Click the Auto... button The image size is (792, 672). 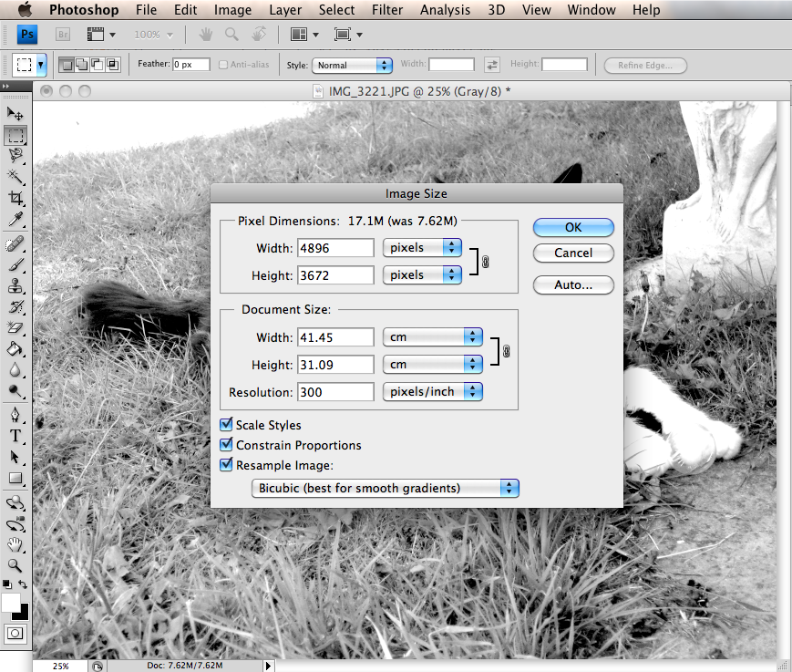tap(573, 285)
